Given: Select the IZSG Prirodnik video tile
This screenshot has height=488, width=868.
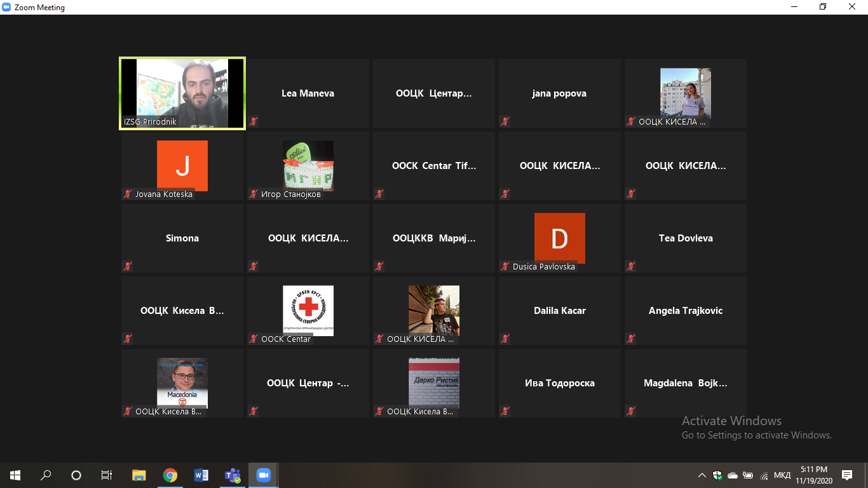Looking at the screenshot, I should (182, 93).
